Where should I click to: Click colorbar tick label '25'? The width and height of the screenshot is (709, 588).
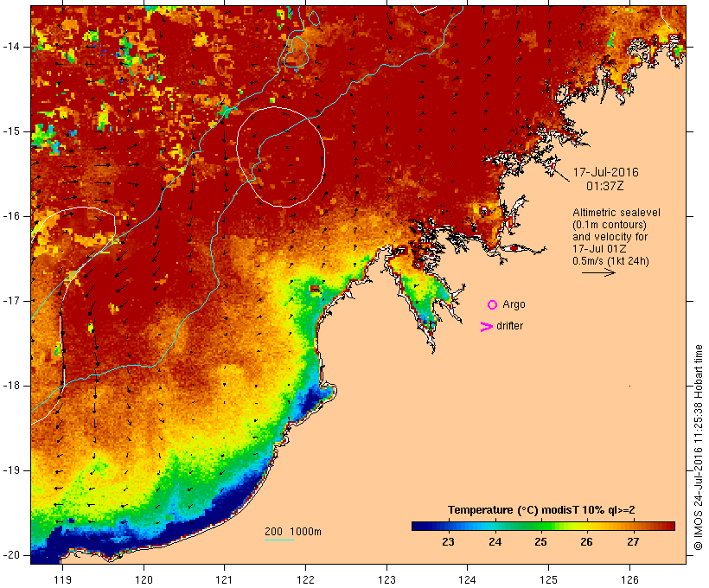click(540, 542)
